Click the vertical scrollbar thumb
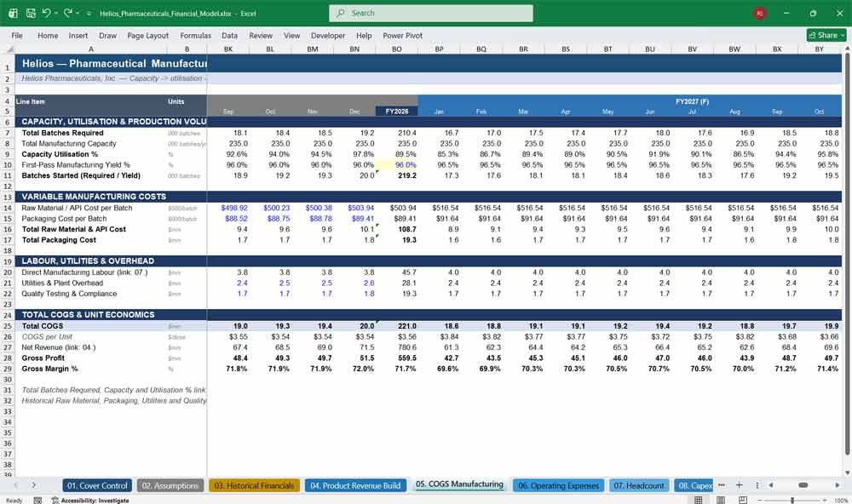The height and width of the screenshot is (504, 852). tap(847, 253)
